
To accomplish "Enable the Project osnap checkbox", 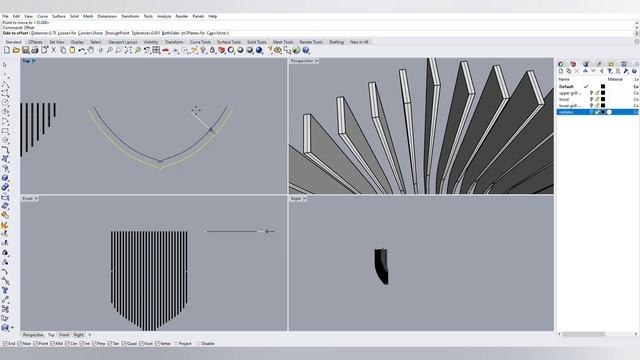I will tap(176, 344).
